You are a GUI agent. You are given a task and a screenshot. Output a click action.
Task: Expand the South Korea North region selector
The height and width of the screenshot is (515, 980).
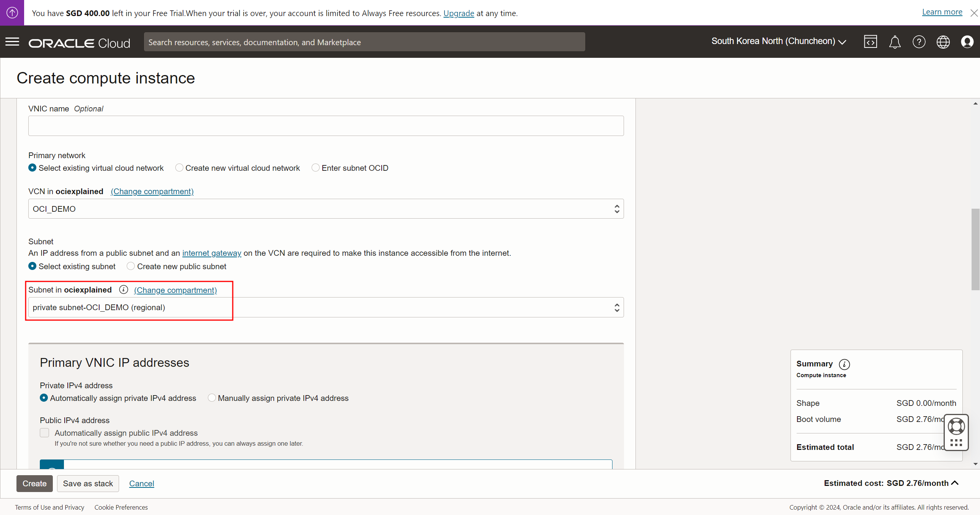[x=778, y=41]
